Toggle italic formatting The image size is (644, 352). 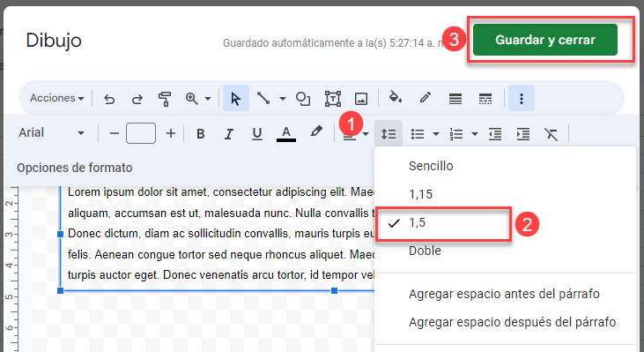229,133
